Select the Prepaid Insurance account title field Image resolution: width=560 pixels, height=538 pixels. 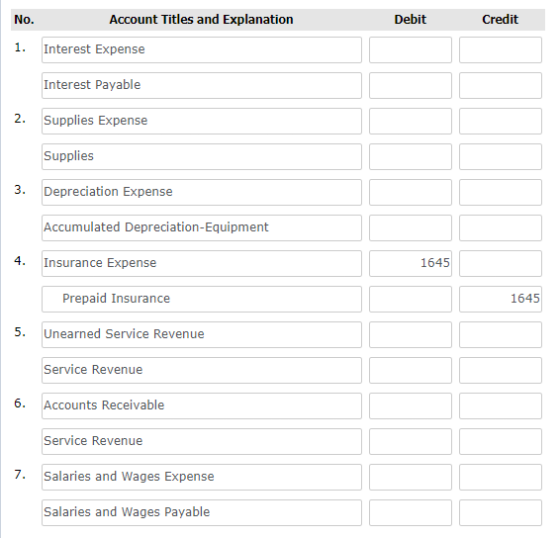(201, 299)
